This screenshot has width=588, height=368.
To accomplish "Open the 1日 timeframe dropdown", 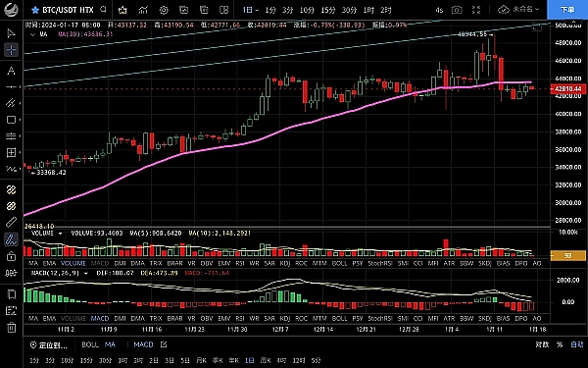I will 251,10.
